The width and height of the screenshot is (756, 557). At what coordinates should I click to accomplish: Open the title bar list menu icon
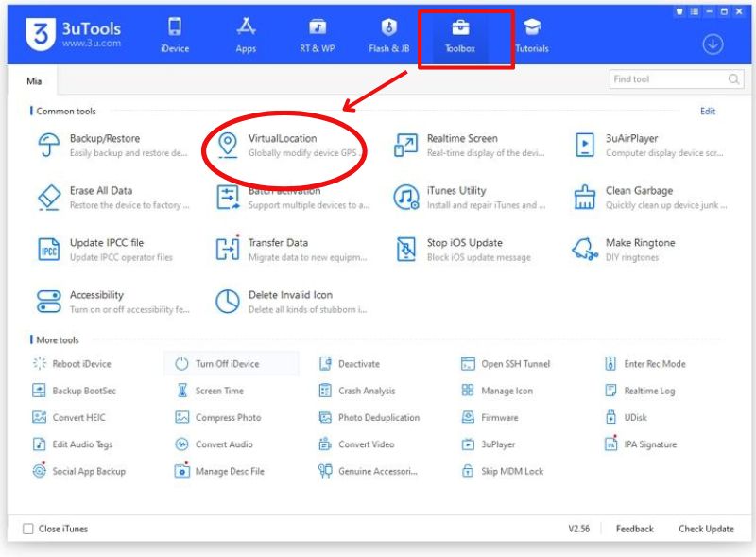coord(694,11)
